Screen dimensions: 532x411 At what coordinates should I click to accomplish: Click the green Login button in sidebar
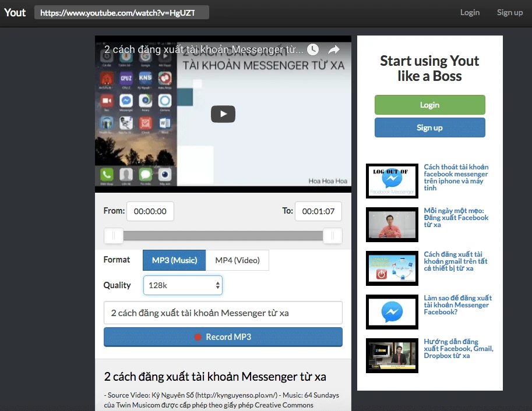tap(429, 105)
